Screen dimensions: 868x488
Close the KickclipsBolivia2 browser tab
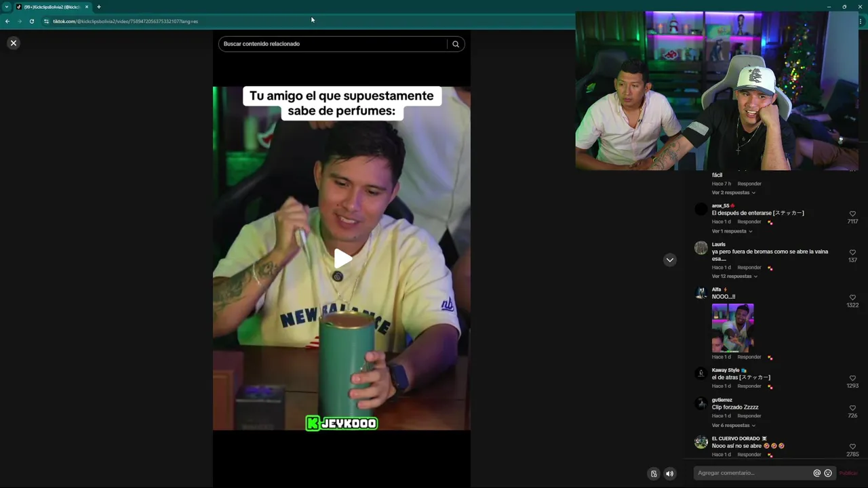point(87,7)
